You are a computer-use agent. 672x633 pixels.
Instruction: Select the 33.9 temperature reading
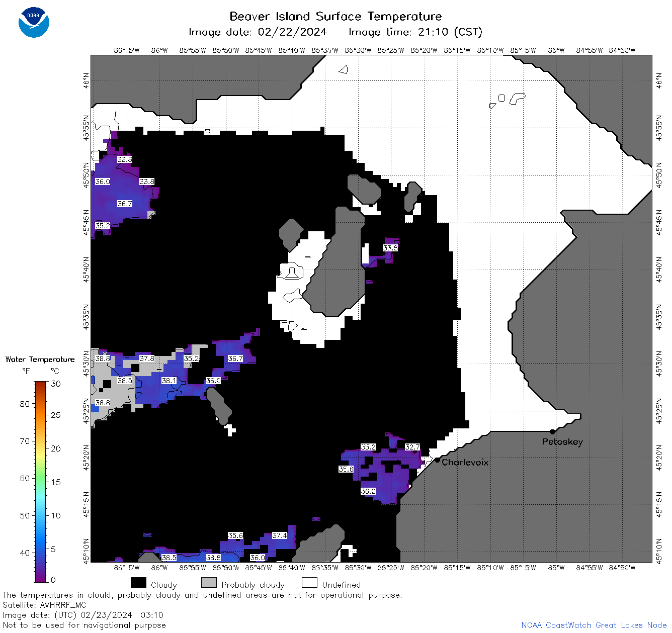[390, 248]
